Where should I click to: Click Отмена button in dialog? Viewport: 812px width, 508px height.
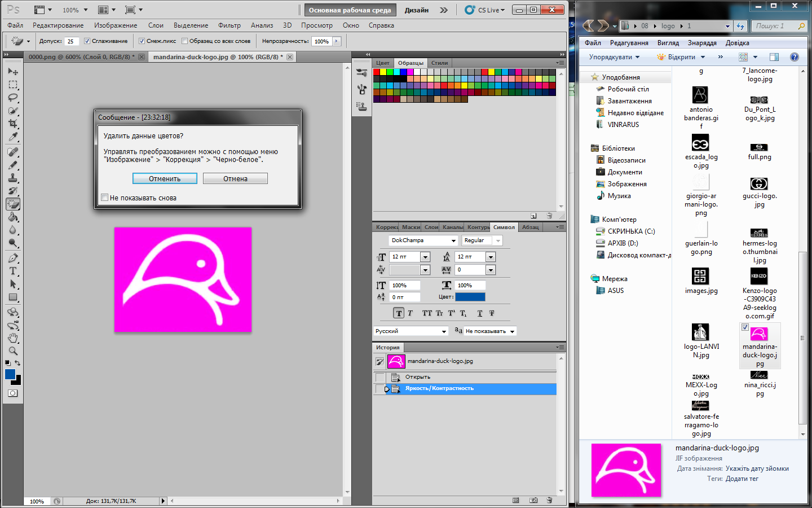(x=235, y=178)
